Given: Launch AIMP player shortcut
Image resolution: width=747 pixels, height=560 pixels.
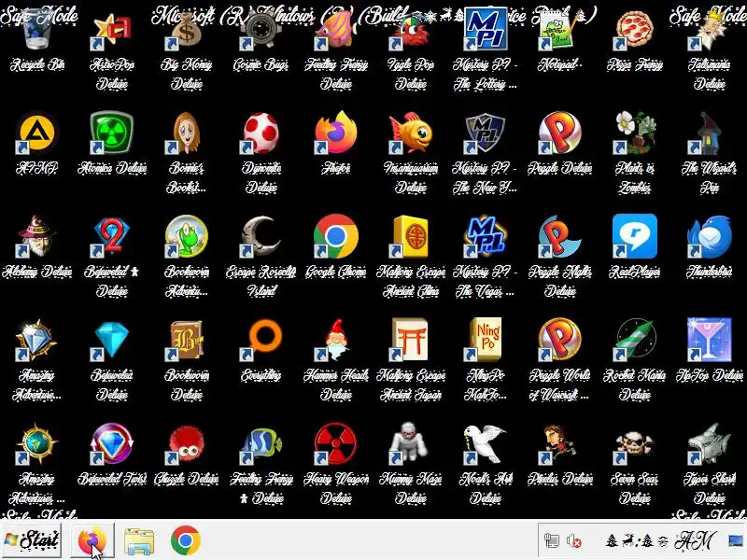Looking at the screenshot, I should (x=37, y=133).
